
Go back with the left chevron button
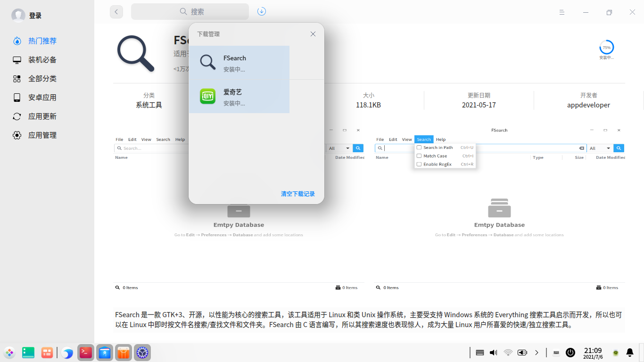tap(116, 12)
